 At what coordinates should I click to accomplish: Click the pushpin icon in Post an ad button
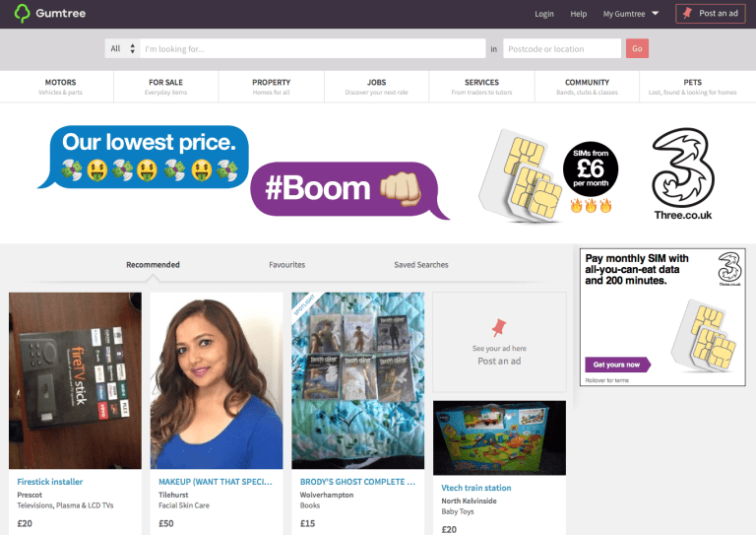(686, 14)
